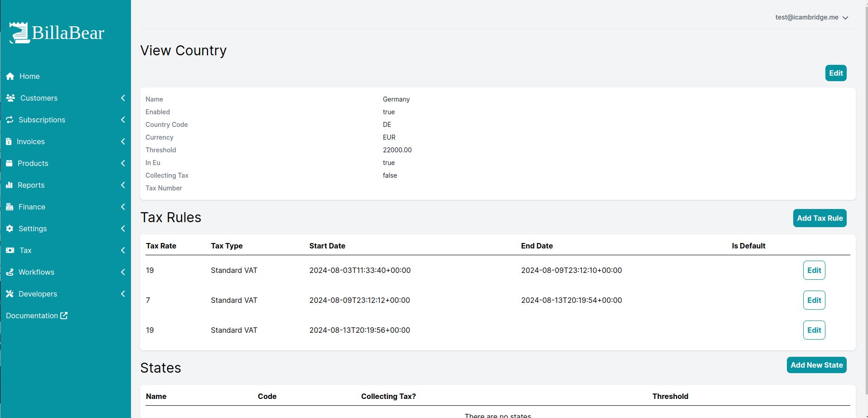Click the Documentation external link icon
The image size is (868, 418).
[x=64, y=316]
